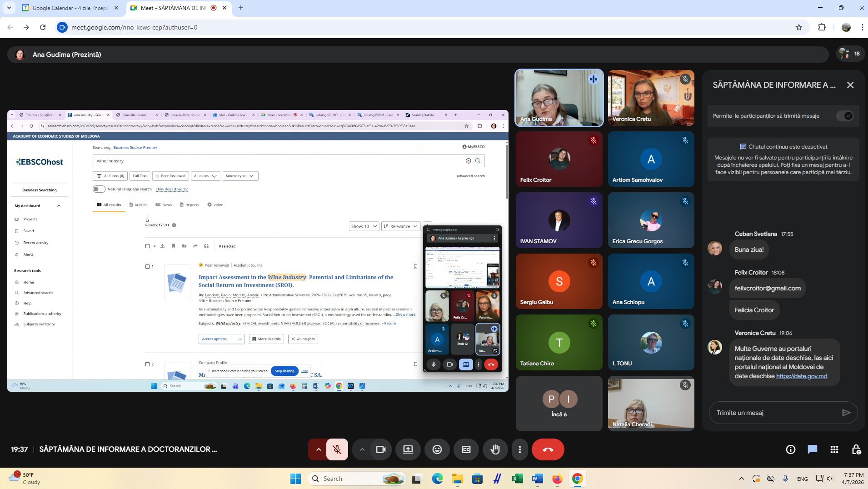Viewport: 868px width, 489px height.
Task: Open meeting details info icon
Action: pyautogui.click(x=790, y=449)
